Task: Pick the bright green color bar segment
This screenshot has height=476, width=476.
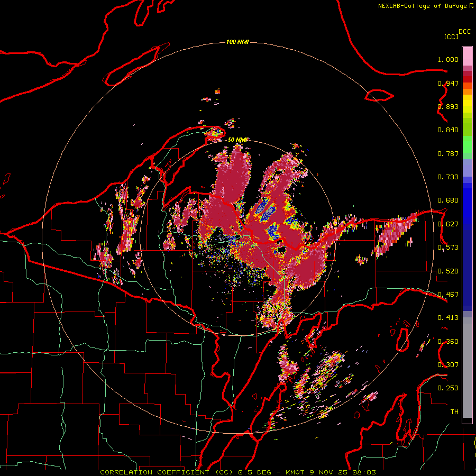Action: click(467, 144)
